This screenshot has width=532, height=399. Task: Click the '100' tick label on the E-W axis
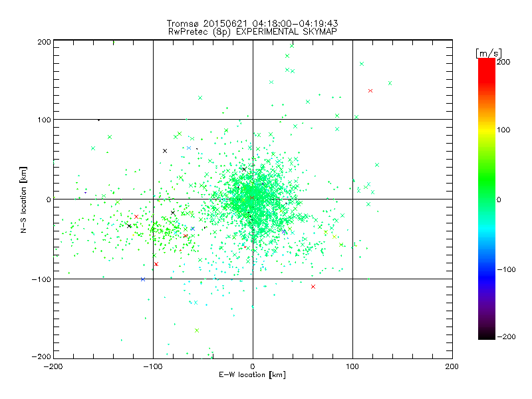352,366
